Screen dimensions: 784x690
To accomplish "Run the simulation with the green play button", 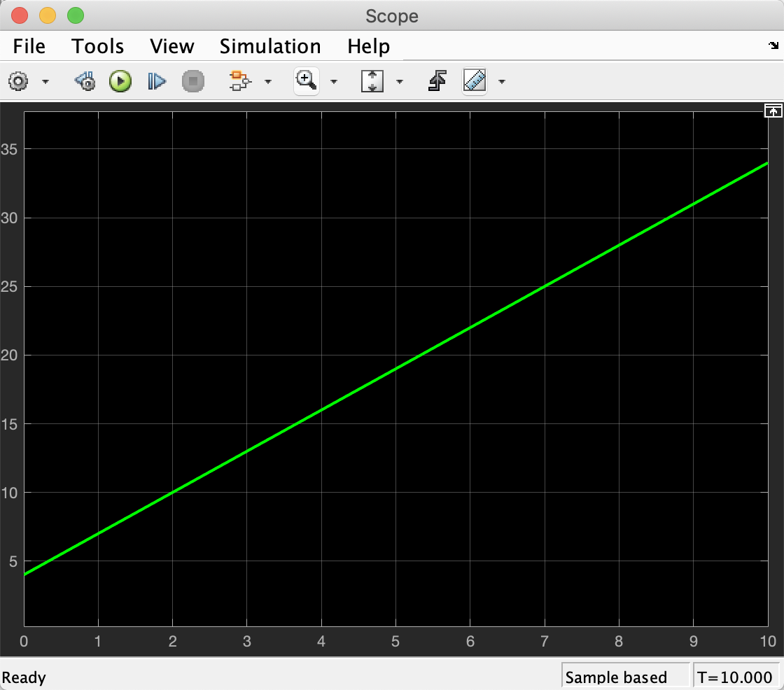I will (120, 81).
